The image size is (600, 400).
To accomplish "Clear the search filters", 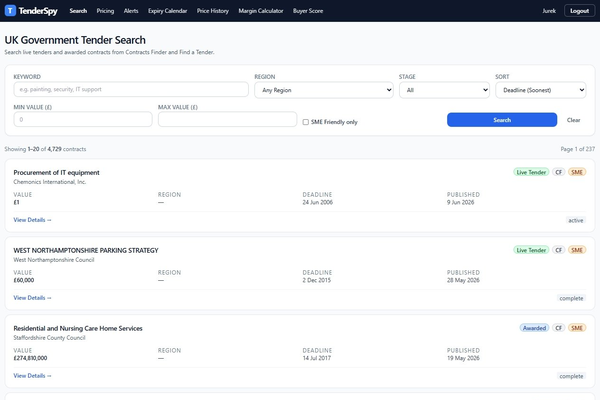I will point(573,120).
